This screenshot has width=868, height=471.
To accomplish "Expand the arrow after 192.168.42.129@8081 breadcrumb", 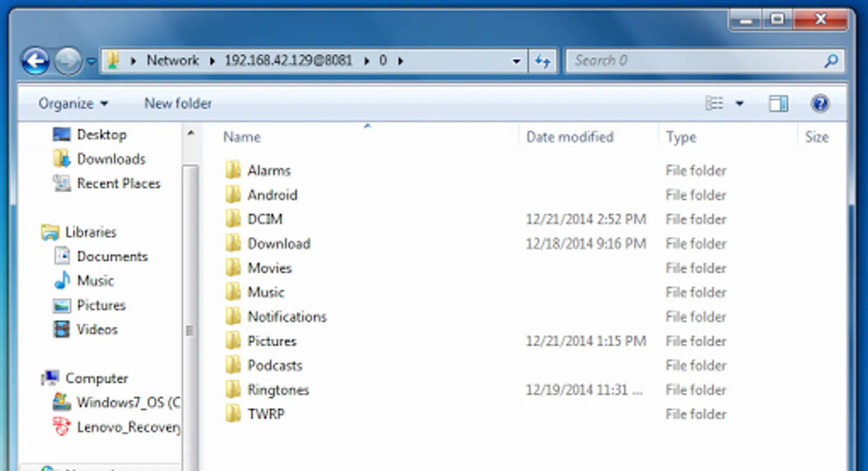I will pyautogui.click(x=366, y=61).
